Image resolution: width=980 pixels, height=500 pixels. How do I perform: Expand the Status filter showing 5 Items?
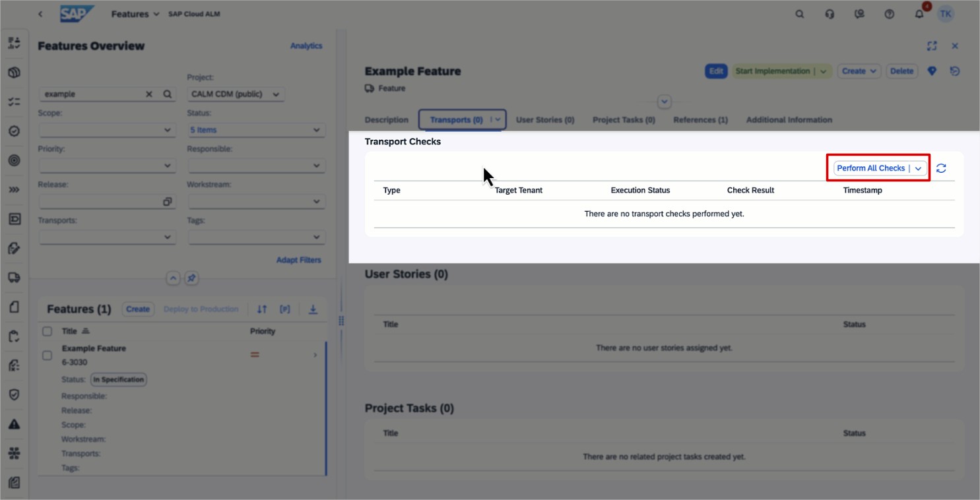click(256, 130)
